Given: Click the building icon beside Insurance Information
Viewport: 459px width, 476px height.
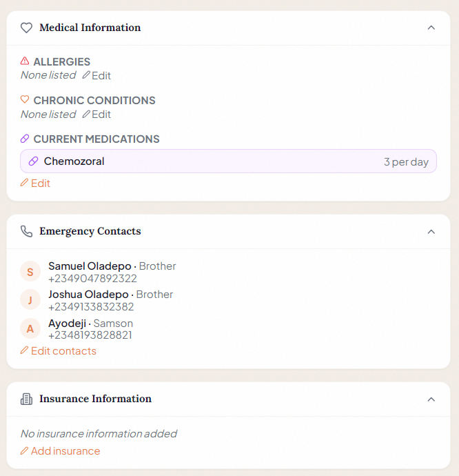Looking at the screenshot, I should pyautogui.click(x=26, y=399).
